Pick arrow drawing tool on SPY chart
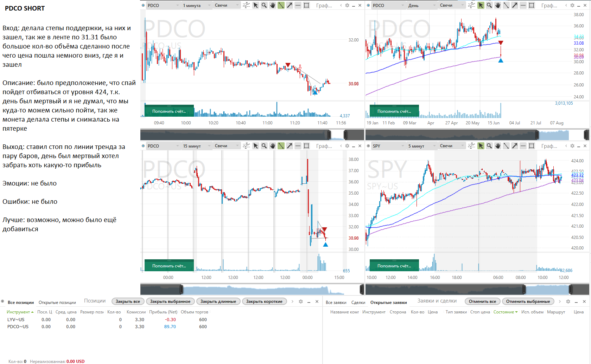Screen dimensions: 591x364 click(515, 146)
